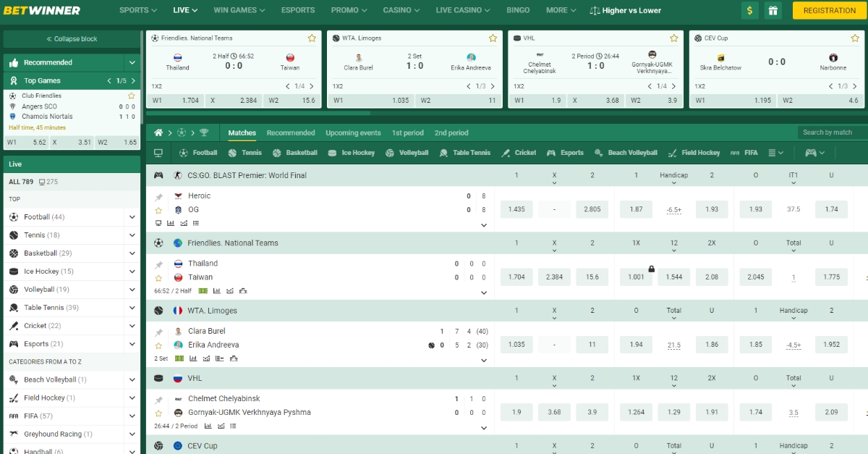868x454 pixels.
Task: Filter by Esports in sports bar
Action: (x=565, y=153)
